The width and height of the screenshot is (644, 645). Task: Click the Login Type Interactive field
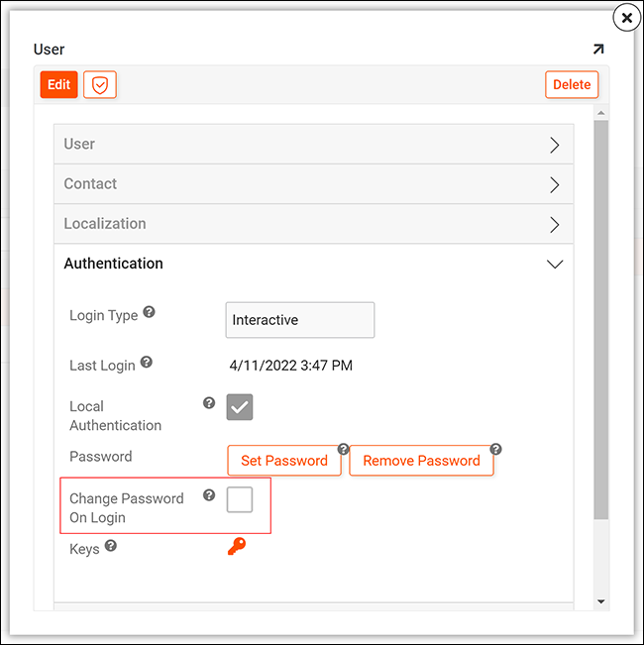pos(300,320)
